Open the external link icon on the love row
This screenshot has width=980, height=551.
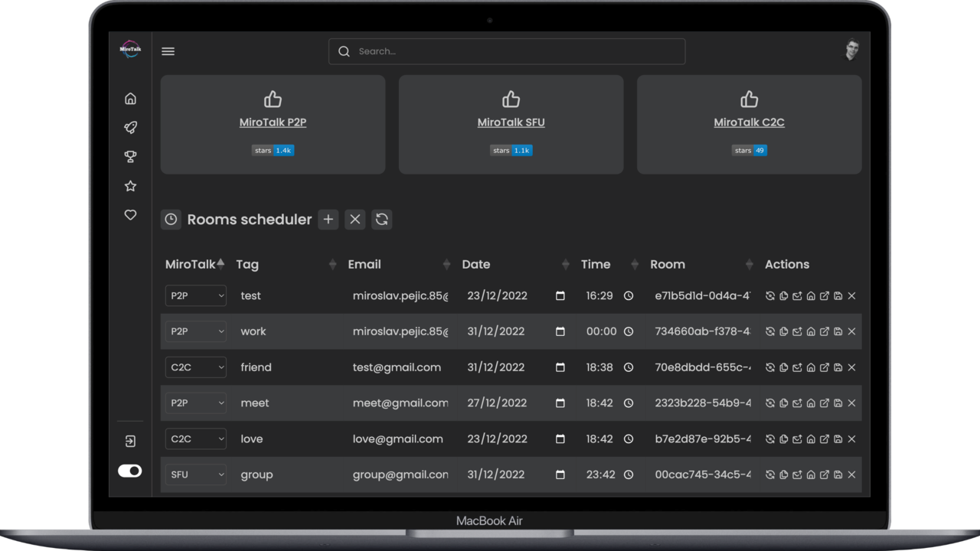824,439
